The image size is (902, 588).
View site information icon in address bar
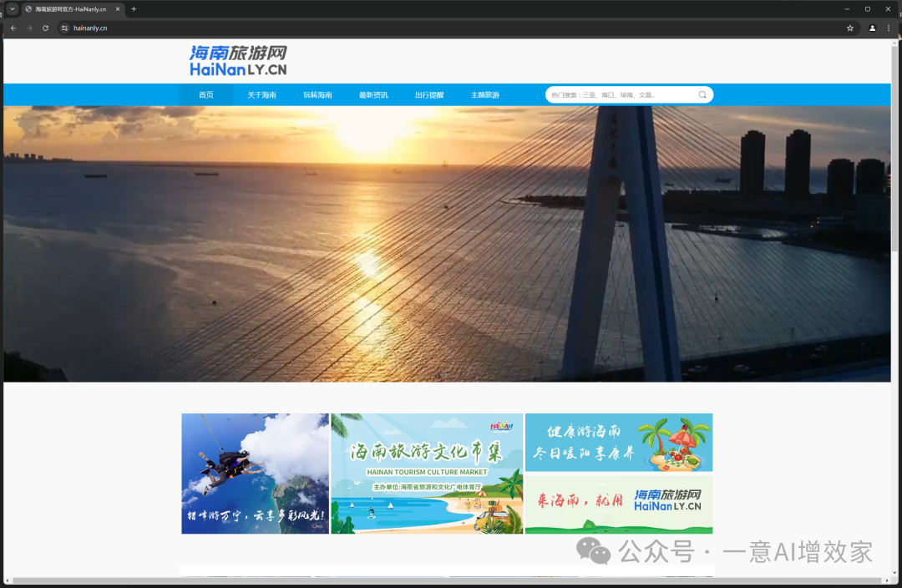(65, 28)
